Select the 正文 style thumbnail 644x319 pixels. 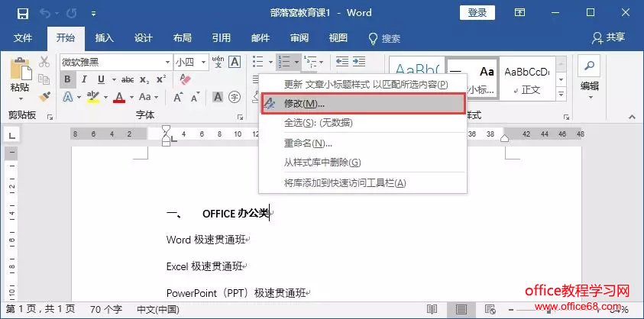click(527, 79)
